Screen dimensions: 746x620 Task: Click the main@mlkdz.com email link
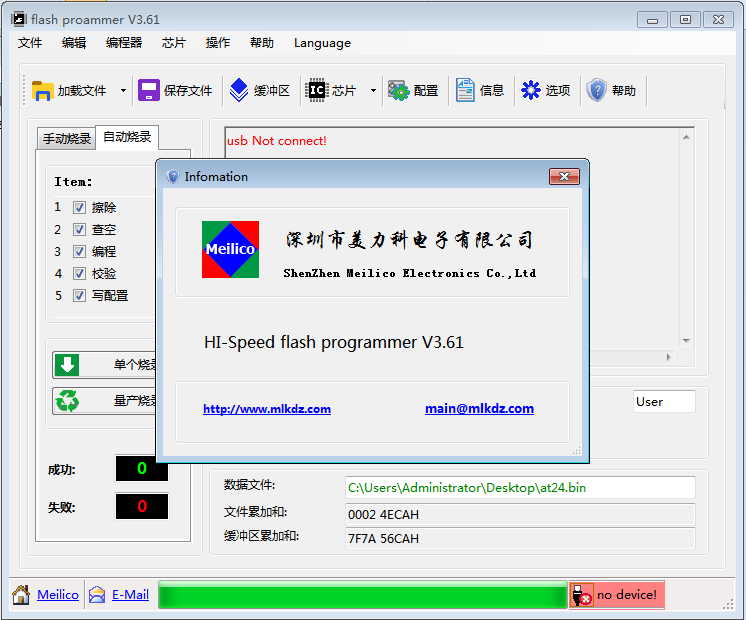pyautogui.click(x=479, y=408)
